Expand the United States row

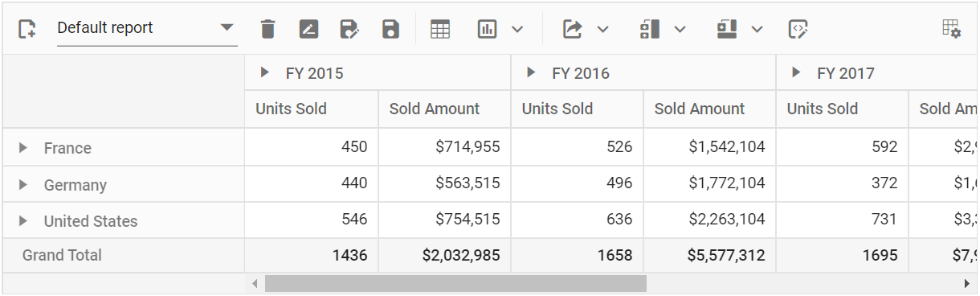pos(23,220)
